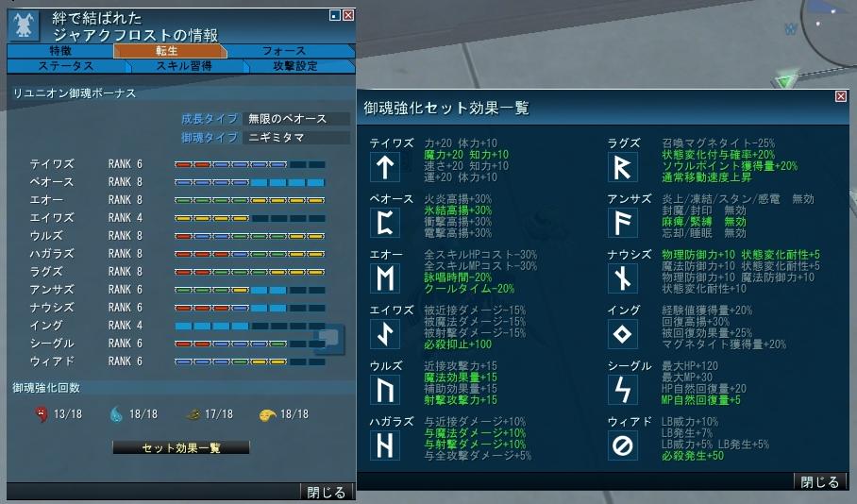Click the ペオース rune icon
857x504 pixels.
[x=385, y=223]
